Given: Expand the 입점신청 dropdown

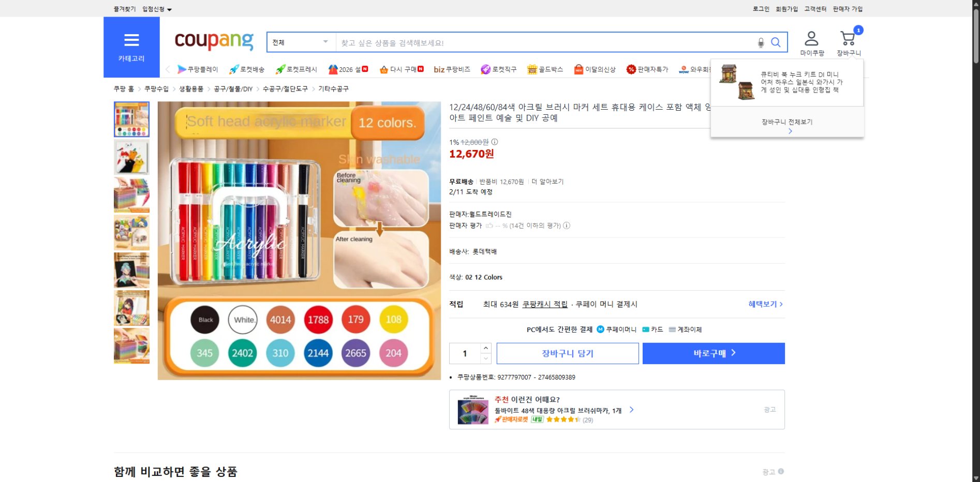Looking at the screenshot, I should [155, 9].
